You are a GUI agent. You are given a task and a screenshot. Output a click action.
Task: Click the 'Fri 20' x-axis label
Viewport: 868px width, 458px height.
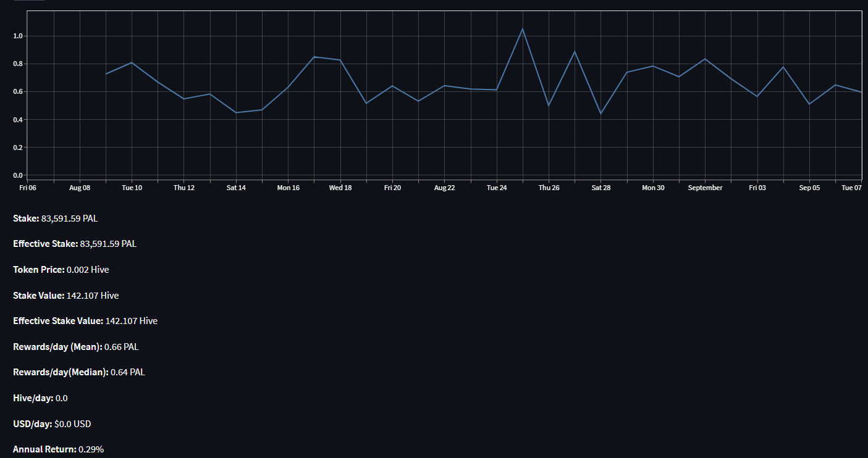(x=392, y=188)
